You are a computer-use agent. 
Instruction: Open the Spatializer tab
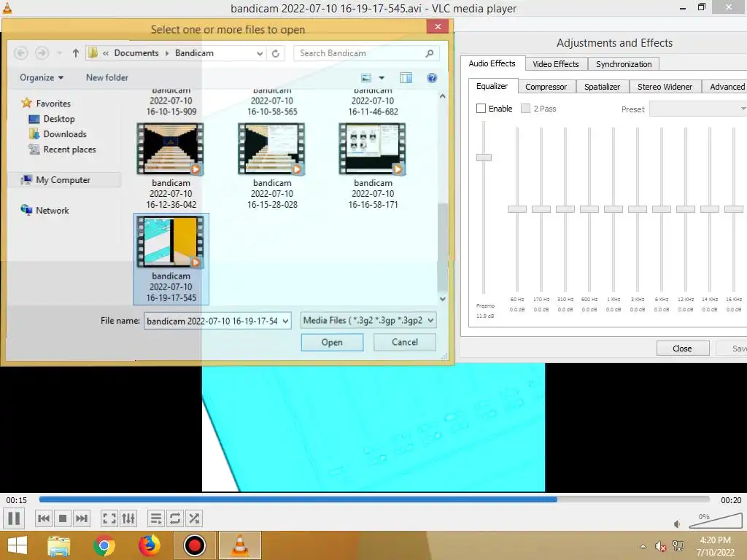[602, 87]
